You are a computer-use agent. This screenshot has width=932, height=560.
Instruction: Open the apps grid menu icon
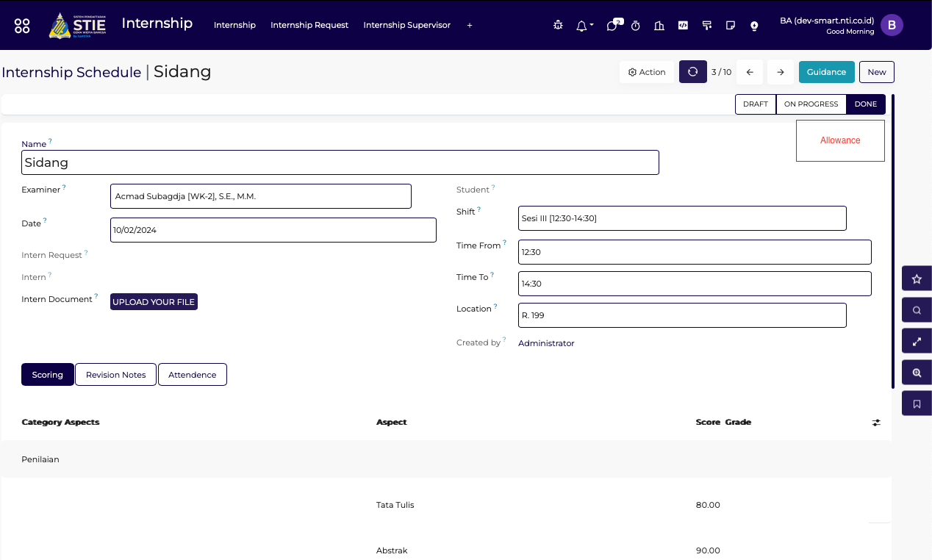22,26
